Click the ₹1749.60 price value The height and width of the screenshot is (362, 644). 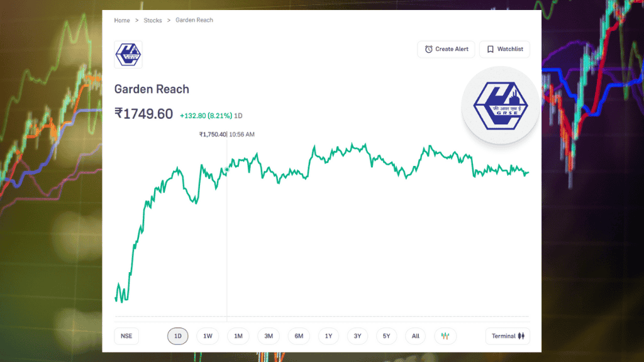coord(144,114)
